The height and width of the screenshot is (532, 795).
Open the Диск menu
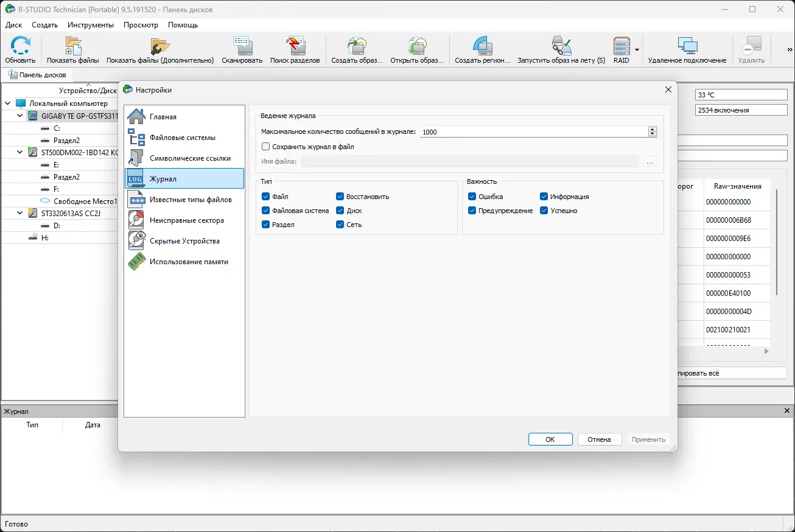[x=13, y=25]
